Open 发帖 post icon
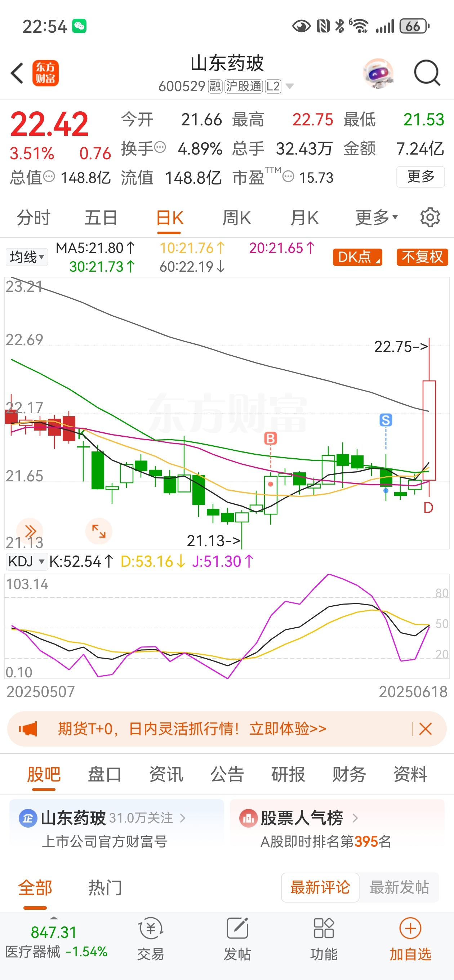Image resolution: width=454 pixels, height=980 pixels. tap(237, 939)
